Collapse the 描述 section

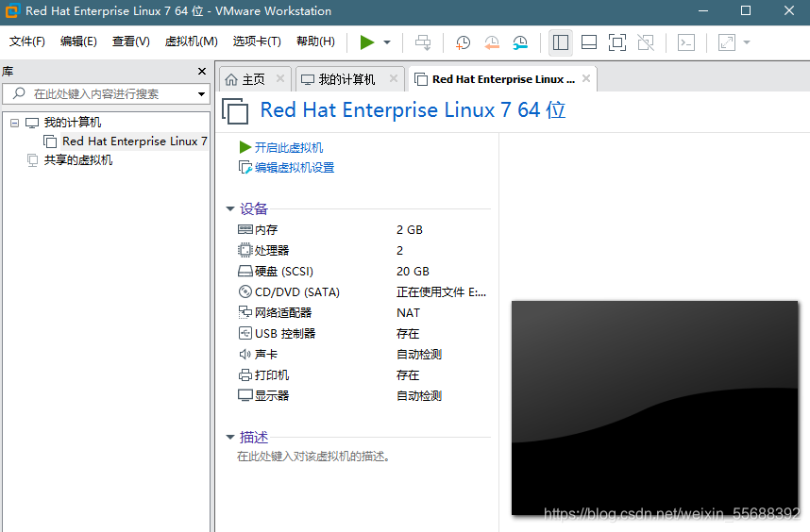point(230,438)
